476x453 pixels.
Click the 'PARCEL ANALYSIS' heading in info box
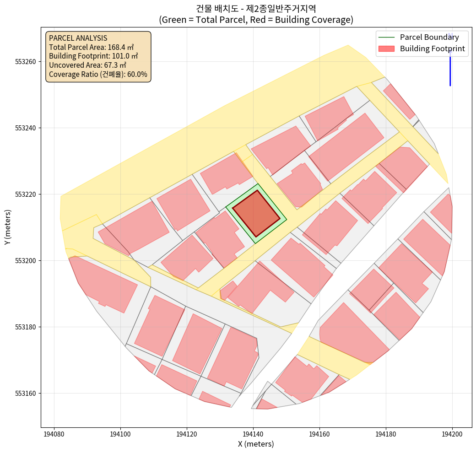[78, 38]
